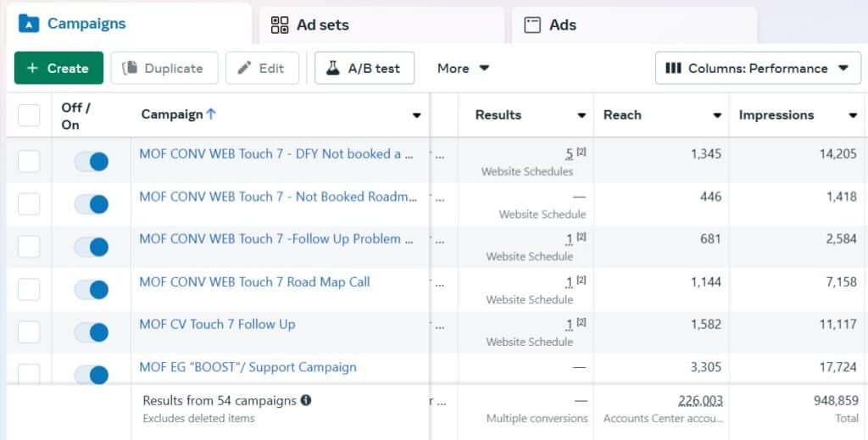Click the blue sort arrow next to Campaign
Image resolution: width=868 pixels, height=440 pixels.
pos(211,114)
